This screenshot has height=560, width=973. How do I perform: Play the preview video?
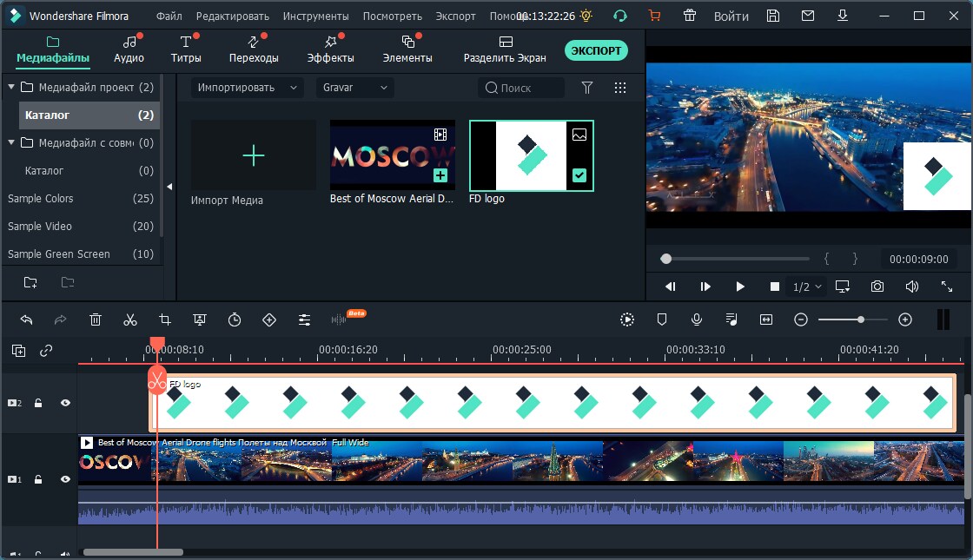click(739, 286)
